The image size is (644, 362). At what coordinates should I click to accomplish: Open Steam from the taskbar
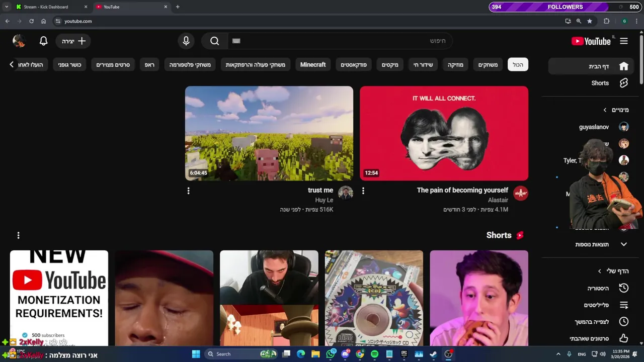click(433, 354)
